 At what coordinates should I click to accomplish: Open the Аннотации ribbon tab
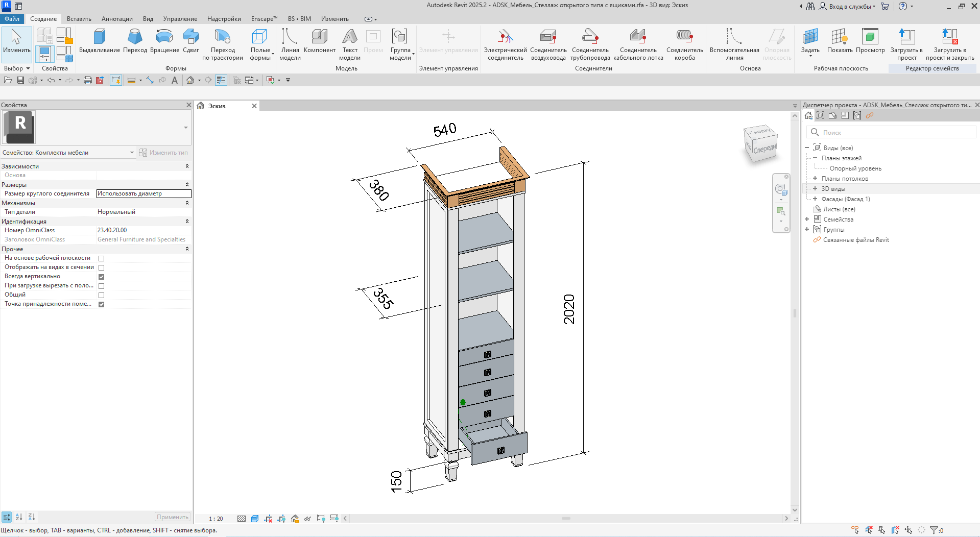coord(117,19)
